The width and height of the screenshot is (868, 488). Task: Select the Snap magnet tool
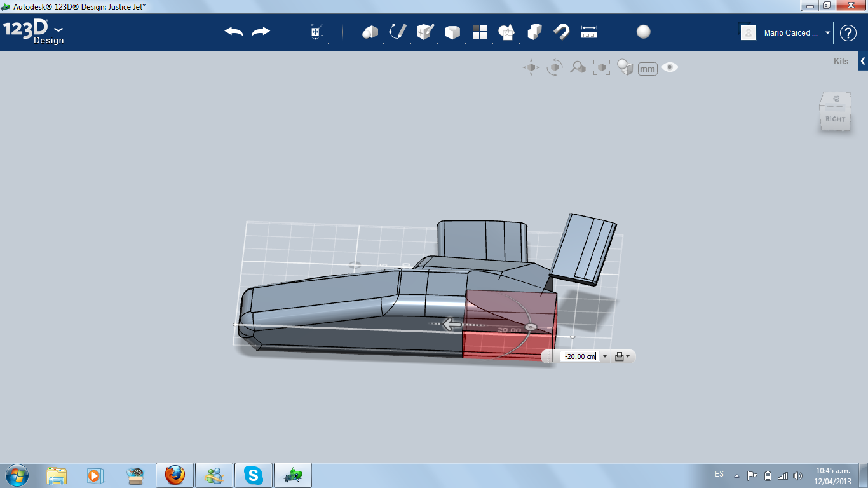[561, 32]
